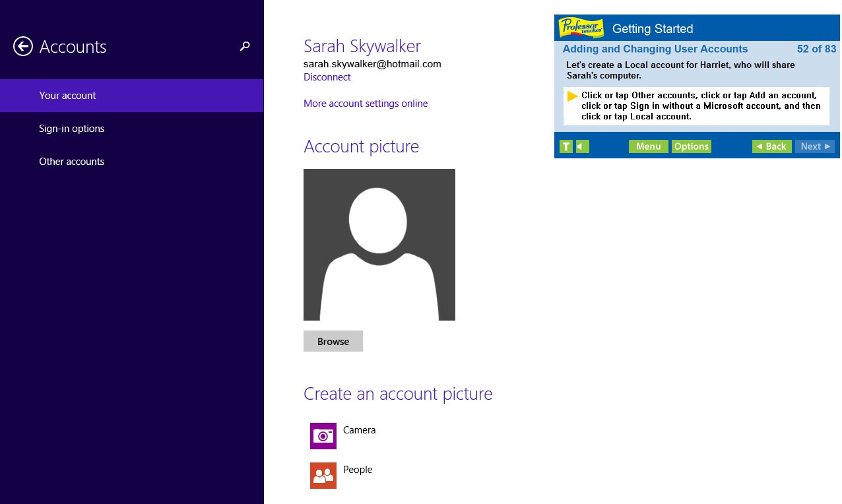Advance the tutorial with the Next button

pyautogui.click(x=815, y=146)
